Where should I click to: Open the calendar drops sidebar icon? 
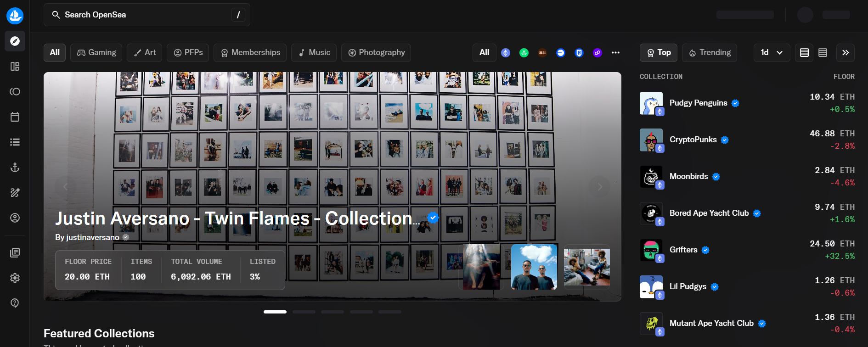point(15,117)
